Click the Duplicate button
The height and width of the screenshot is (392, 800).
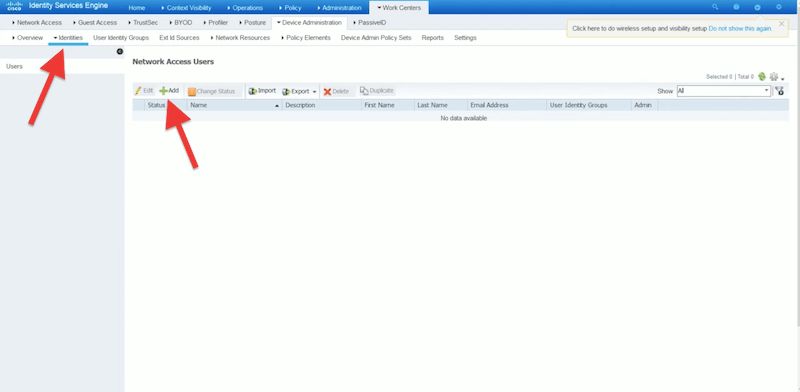(x=377, y=91)
